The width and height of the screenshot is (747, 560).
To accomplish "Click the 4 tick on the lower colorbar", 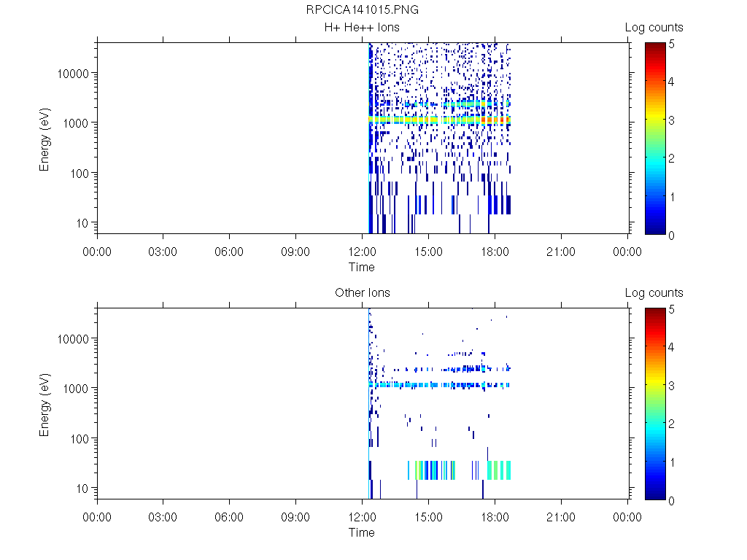I will click(671, 347).
